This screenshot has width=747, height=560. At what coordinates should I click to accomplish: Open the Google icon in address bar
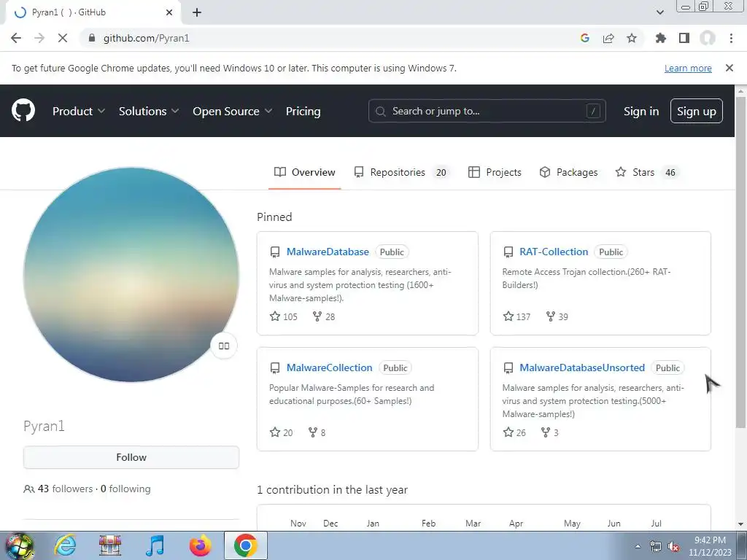pyautogui.click(x=585, y=38)
